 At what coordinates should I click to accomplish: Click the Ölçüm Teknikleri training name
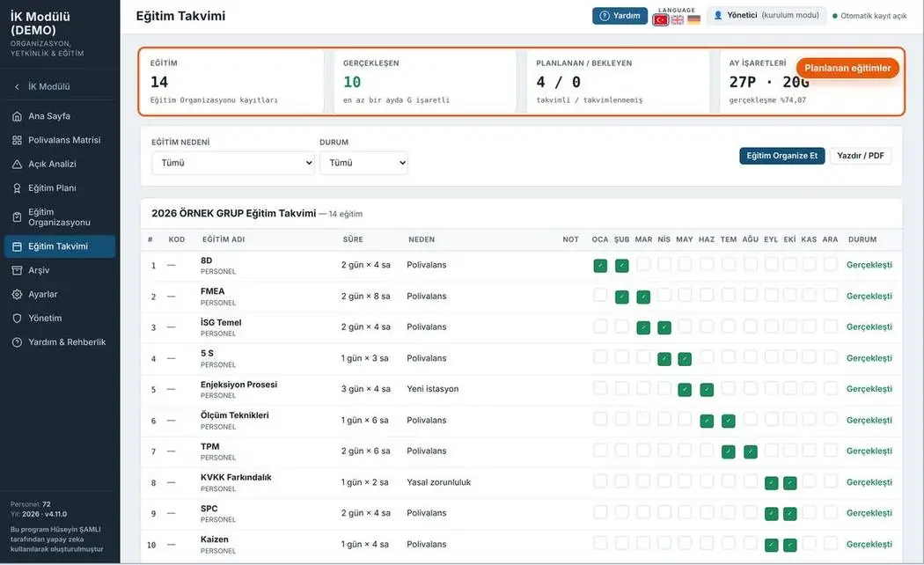[235, 415]
